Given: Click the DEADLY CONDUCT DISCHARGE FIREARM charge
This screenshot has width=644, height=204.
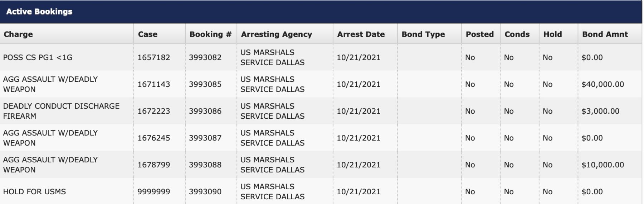Looking at the screenshot, I should coord(61,111).
